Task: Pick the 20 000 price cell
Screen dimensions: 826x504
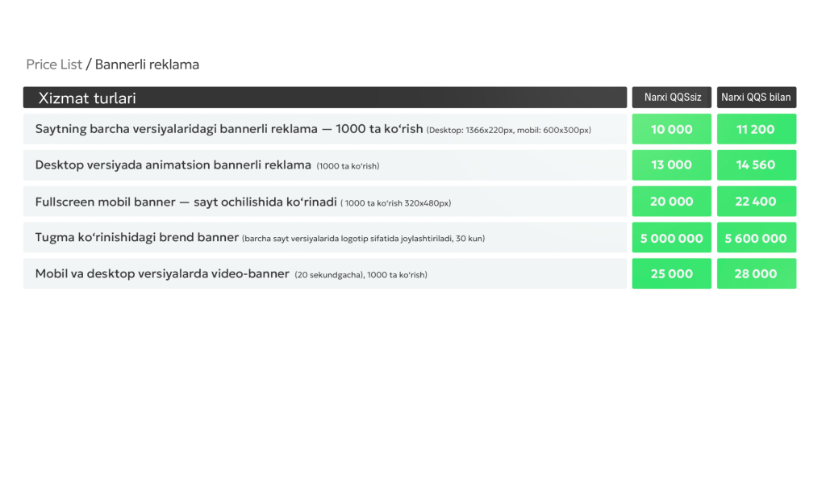Action: tap(672, 202)
